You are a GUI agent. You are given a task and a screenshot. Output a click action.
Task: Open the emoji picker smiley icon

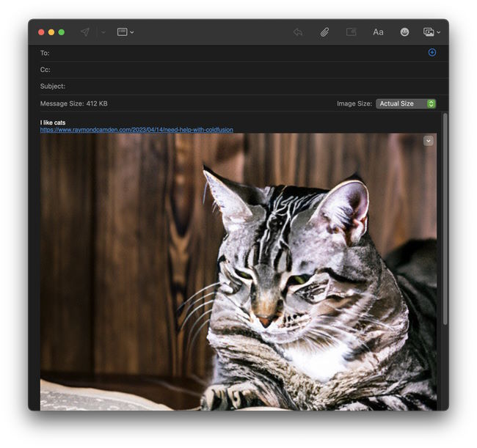coord(404,32)
